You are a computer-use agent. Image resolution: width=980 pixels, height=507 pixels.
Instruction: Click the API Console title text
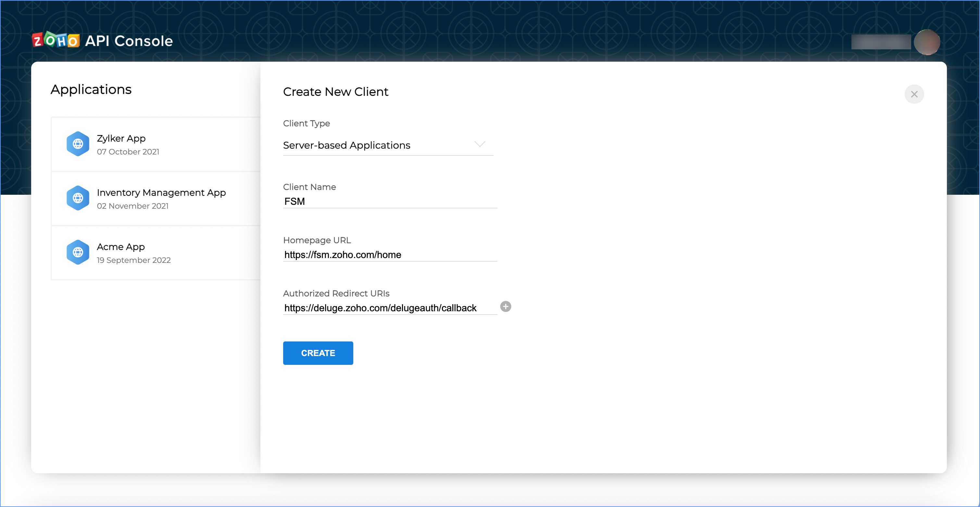coord(129,41)
